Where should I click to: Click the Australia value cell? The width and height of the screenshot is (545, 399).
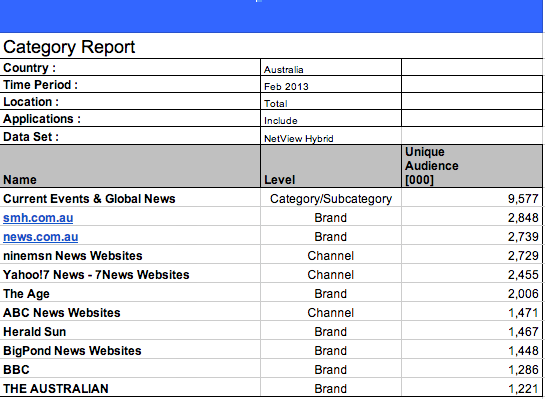tap(331, 67)
